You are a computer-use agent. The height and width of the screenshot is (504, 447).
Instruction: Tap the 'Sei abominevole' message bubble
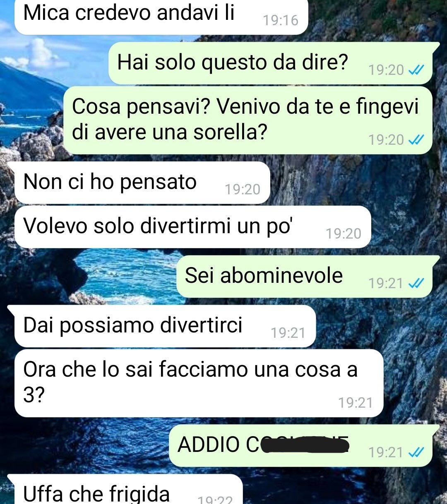(305, 277)
